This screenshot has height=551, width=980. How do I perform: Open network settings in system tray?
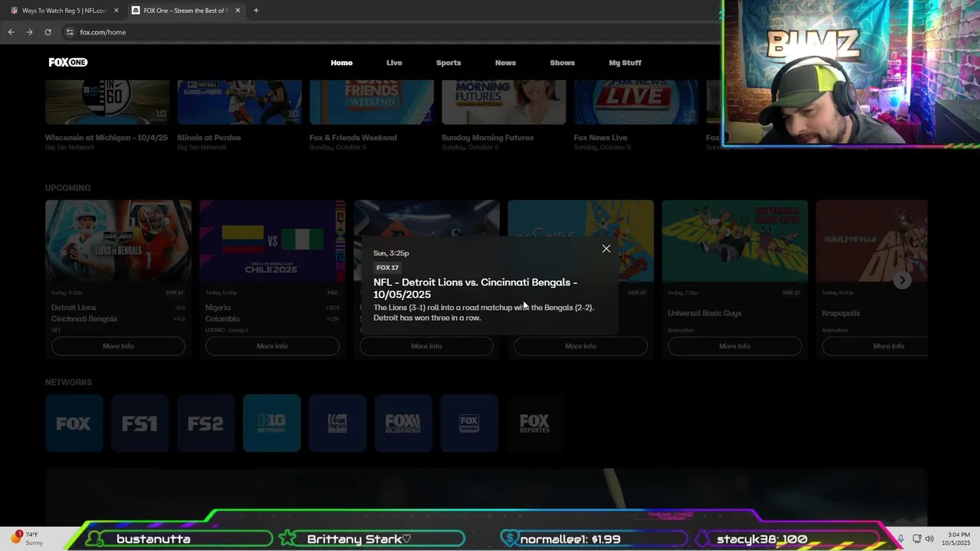click(x=916, y=539)
